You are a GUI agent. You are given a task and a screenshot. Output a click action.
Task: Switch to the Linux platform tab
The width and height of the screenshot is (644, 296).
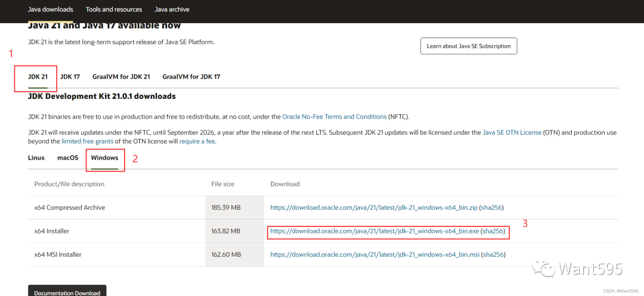[x=36, y=158]
